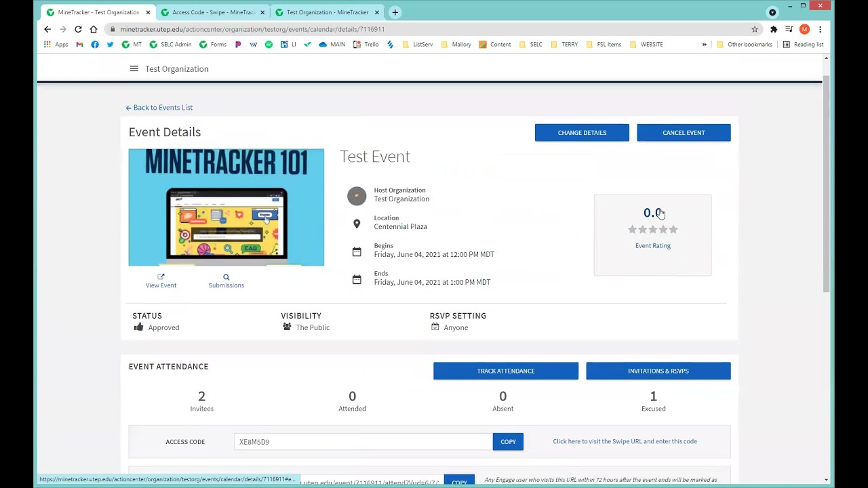
Task: Click the five-star rating row
Action: point(653,230)
